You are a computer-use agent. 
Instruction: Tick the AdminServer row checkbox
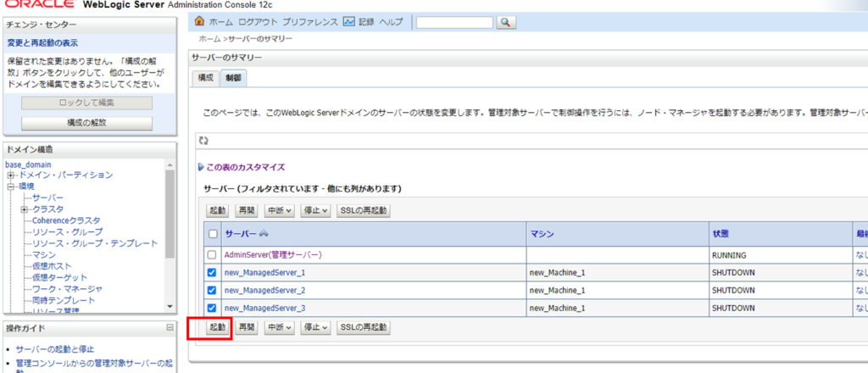[x=212, y=255]
